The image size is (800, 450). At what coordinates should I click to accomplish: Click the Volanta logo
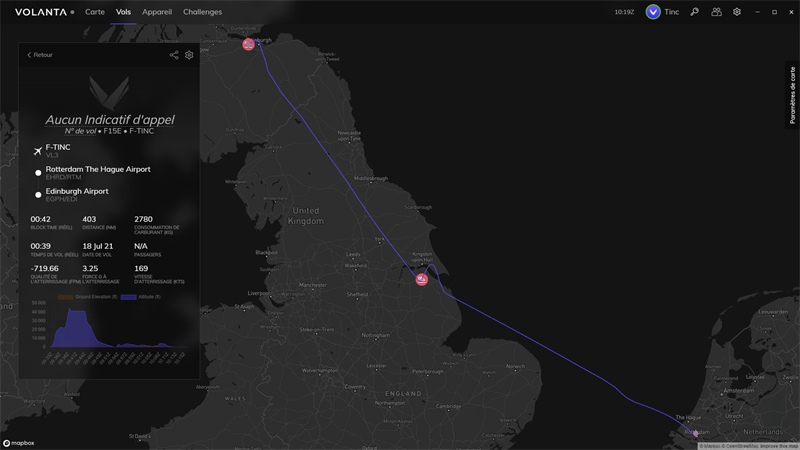(41, 12)
